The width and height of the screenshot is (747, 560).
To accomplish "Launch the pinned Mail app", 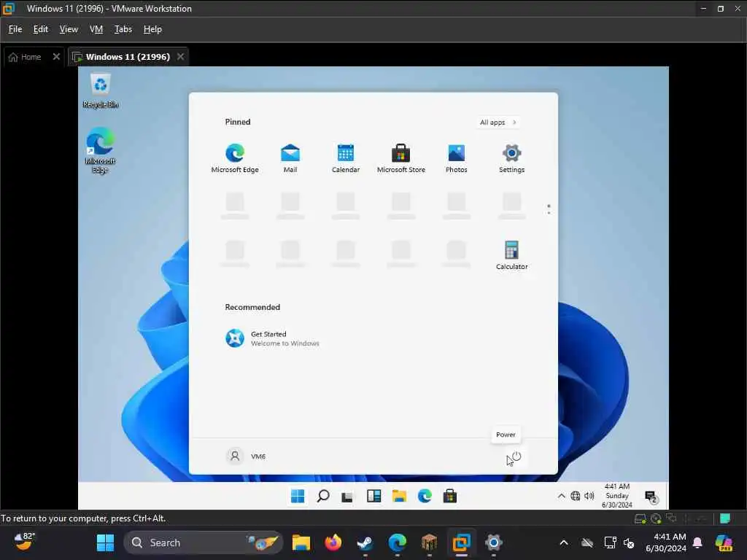I will 290,158.
